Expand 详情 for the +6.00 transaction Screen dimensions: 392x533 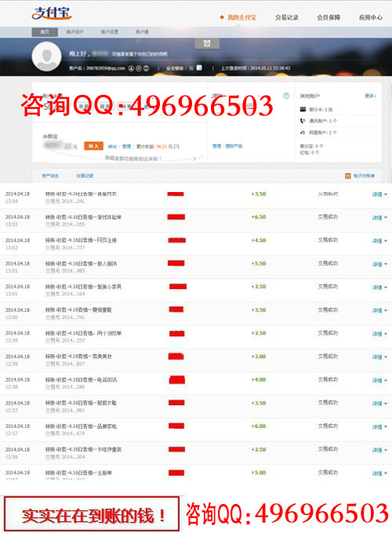[x=379, y=426]
